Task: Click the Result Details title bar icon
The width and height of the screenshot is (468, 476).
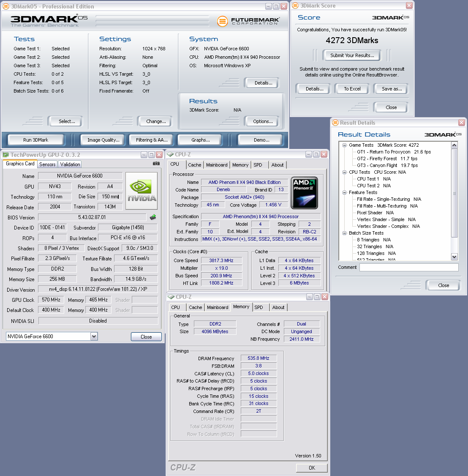Action: pyautogui.click(x=335, y=123)
